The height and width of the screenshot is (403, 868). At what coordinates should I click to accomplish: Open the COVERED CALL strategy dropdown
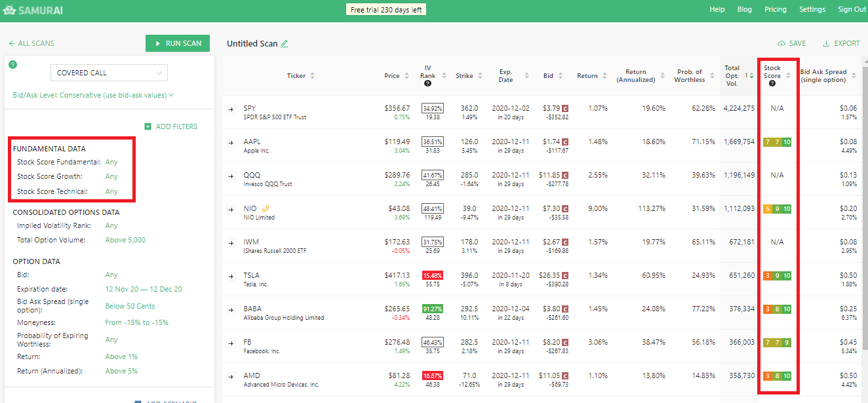[109, 72]
